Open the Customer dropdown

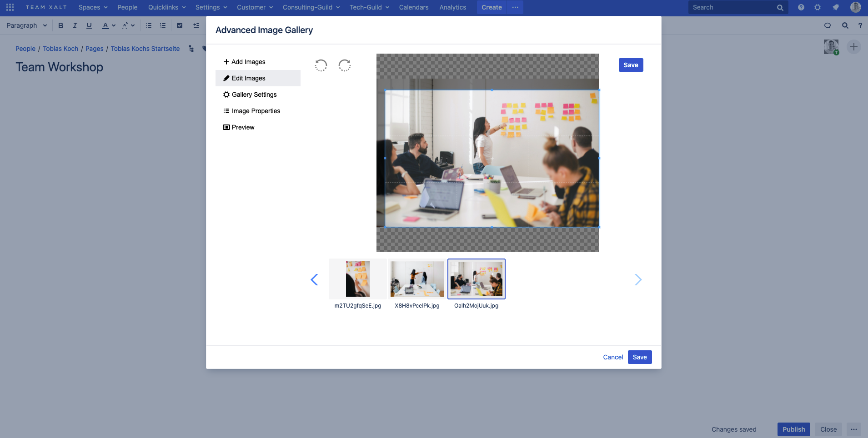pyautogui.click(x=255, y=7)
